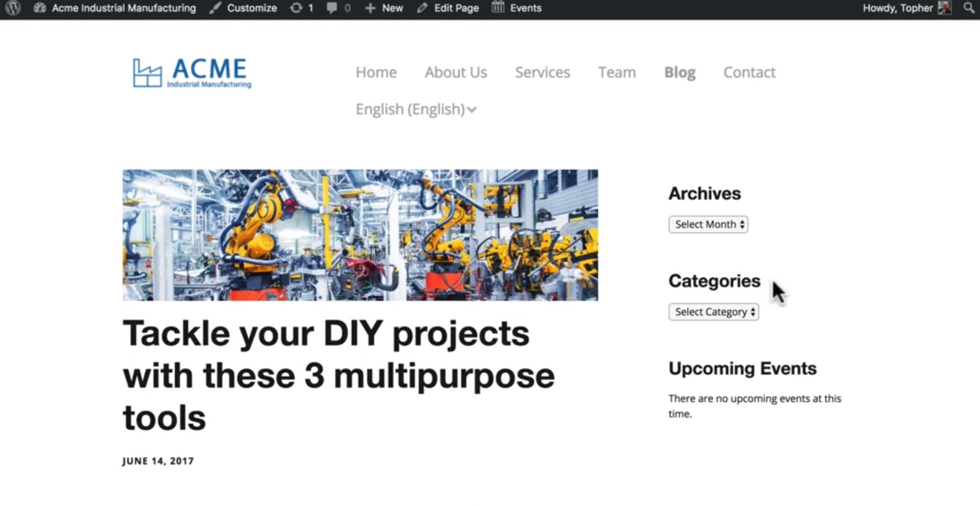Click the June 14, 2017 date link
This screenshot has height=506, width=980.
click(157, 460)
